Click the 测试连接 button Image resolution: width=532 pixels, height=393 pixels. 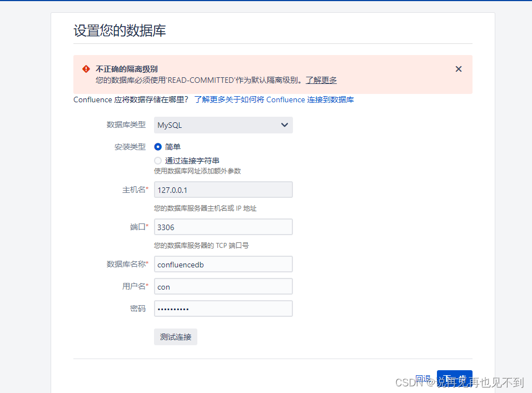[x=176, y=337]
